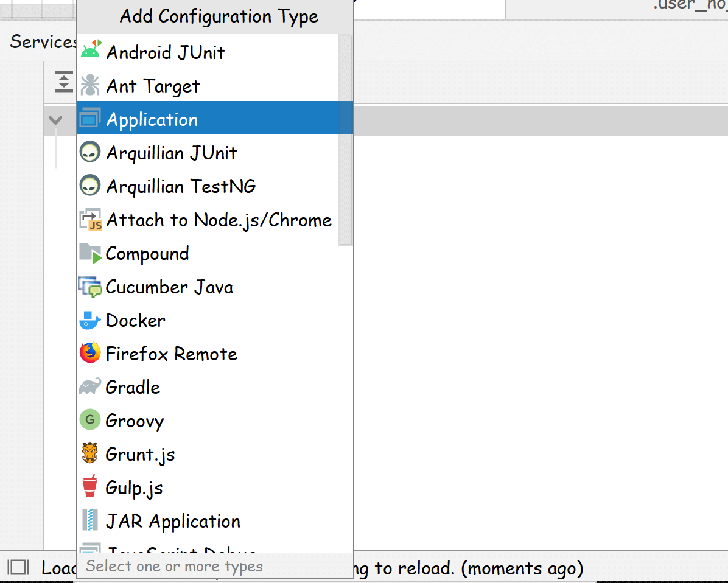Image resolution: width=728 pixels, height=583 pixels.
Task: Click the Docker whale icon
Action: point(90,321)
